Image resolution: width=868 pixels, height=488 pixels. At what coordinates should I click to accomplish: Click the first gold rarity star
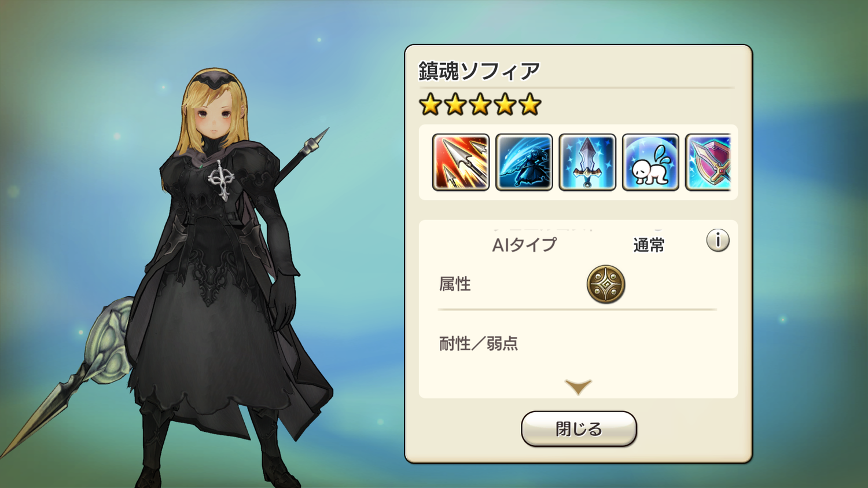click(431, 105)
